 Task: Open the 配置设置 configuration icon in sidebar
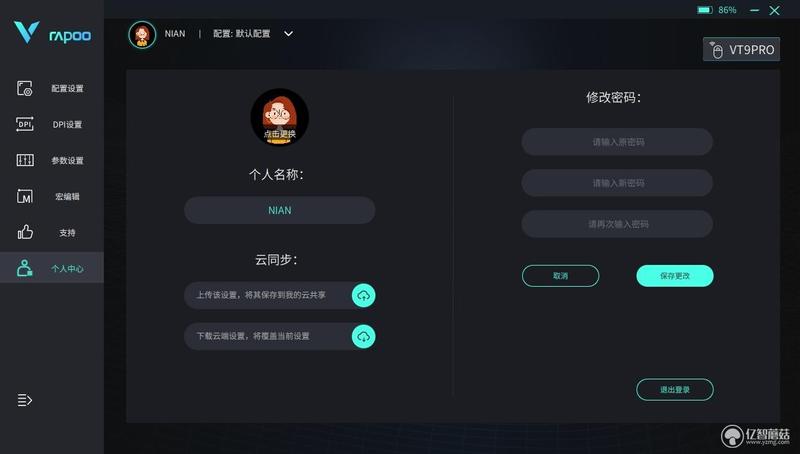(24, 88)
